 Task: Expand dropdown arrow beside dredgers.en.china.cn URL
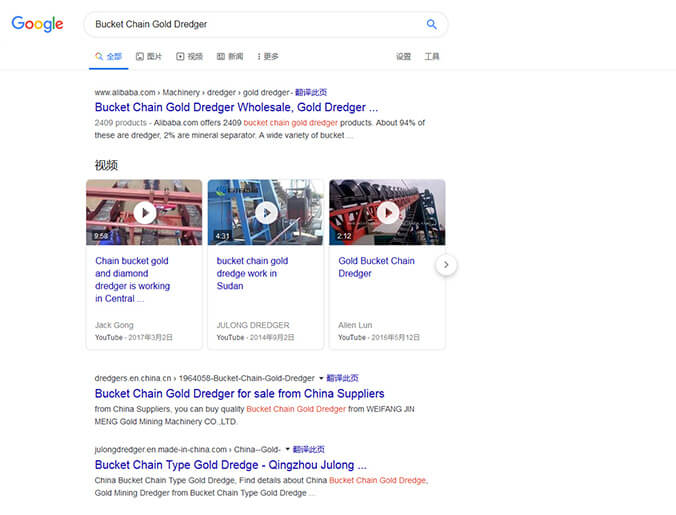pos(321,378)
